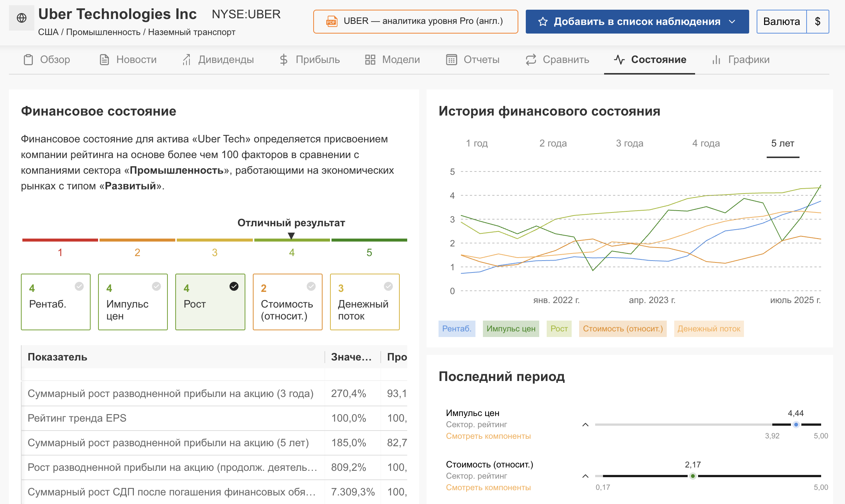Viewport: 845px width, 504px height.
Task: Click the clipboard icon next to Обзор
Action: click(28, 60)
